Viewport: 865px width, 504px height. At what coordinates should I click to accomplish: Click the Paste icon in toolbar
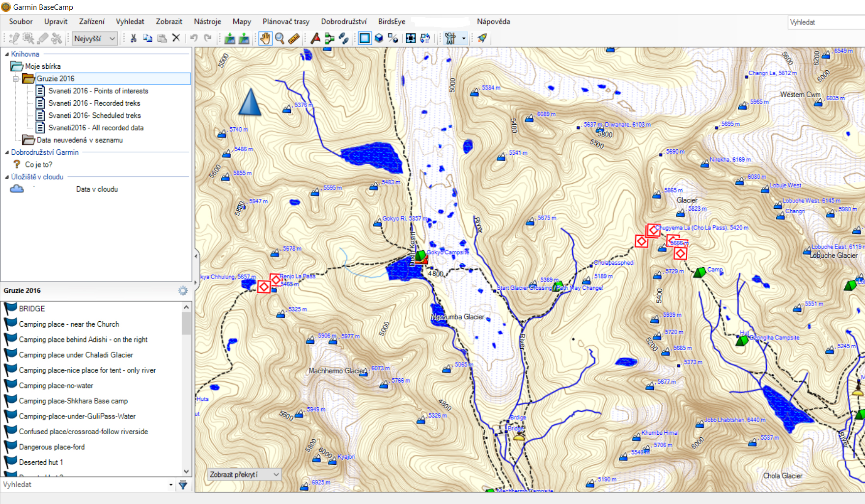point(162,38)
